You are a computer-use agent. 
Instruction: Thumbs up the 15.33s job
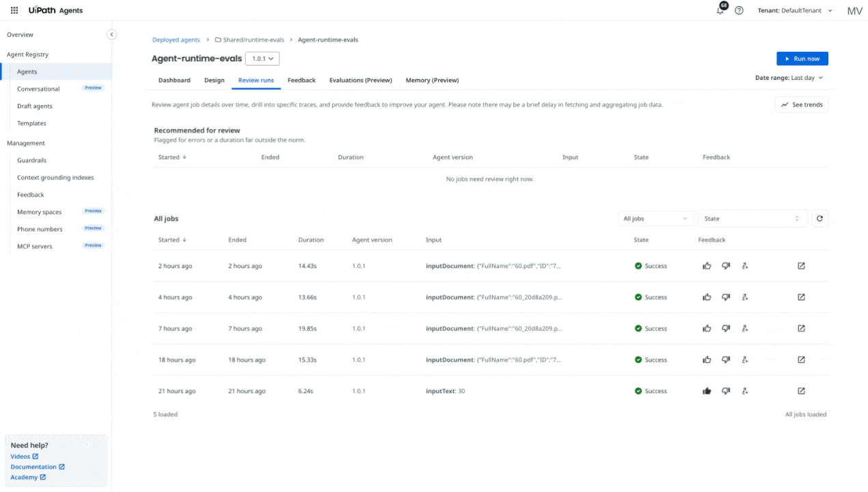pos(707,360)
